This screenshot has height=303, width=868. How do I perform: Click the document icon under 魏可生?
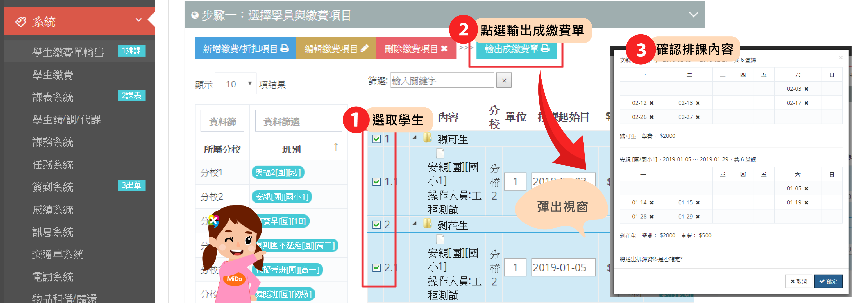click(440, 154)
